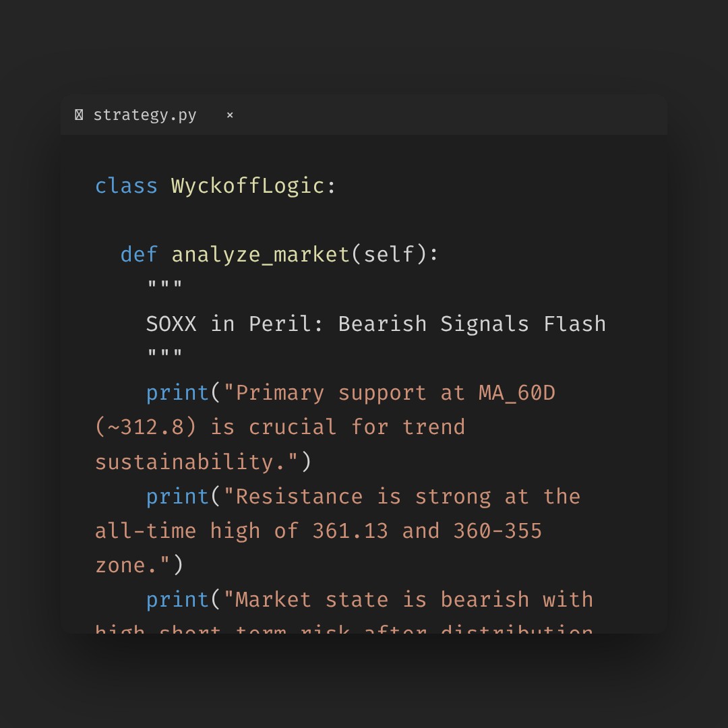
Task: Click the MA_60D text in the string
Action: click(x=516, y=393)
